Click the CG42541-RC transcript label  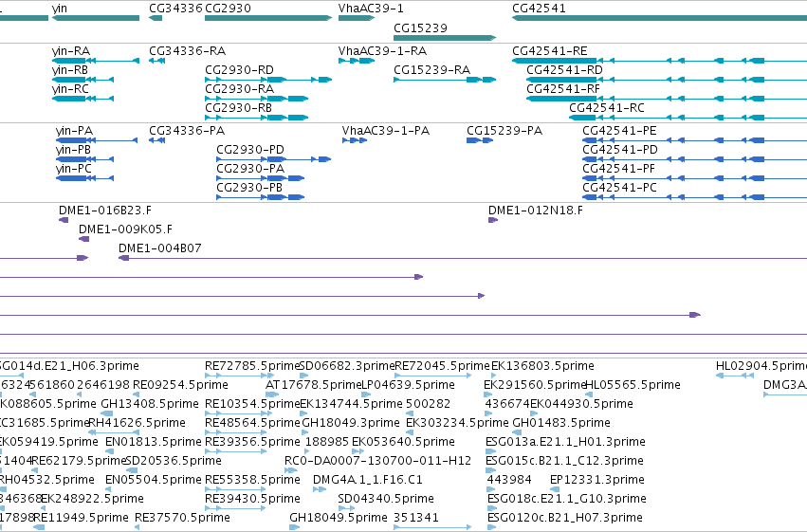(x=607, y=108)
